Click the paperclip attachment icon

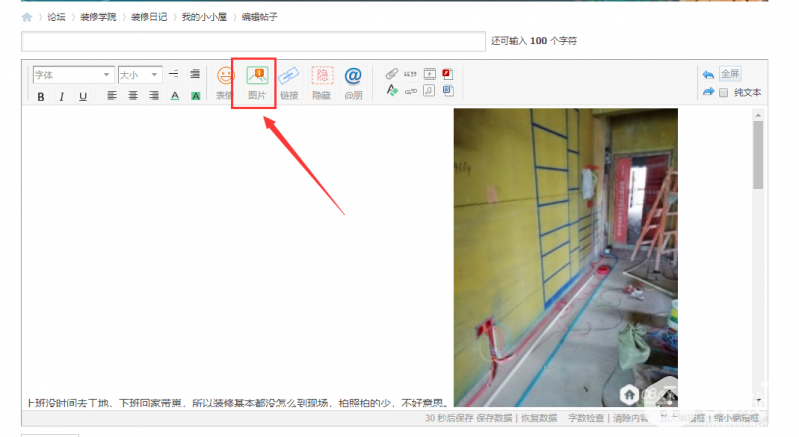coord(392,74)
